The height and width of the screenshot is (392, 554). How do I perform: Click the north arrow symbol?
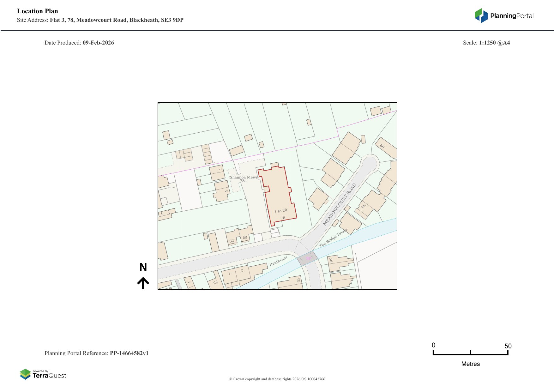(143, 283)
